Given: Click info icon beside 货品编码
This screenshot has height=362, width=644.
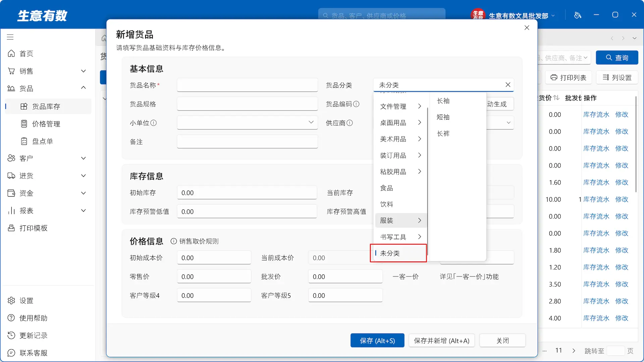Looking at the screenshot, I should point(356,104).
